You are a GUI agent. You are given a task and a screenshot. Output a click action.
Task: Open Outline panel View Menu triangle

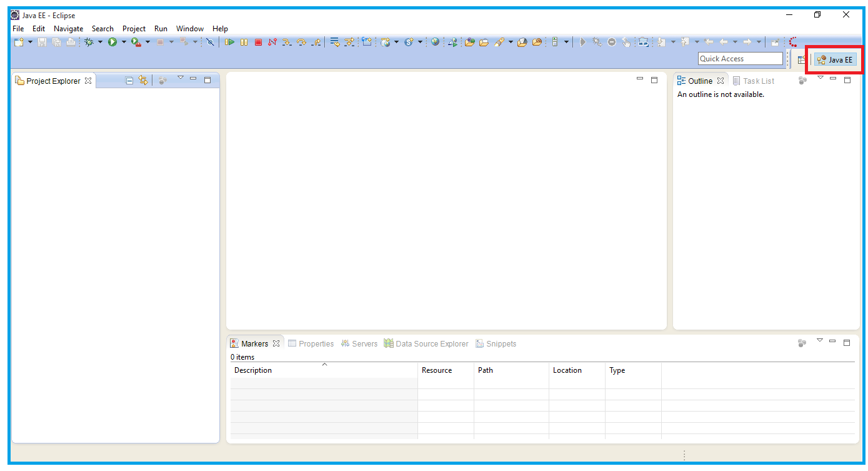point(820,78)
